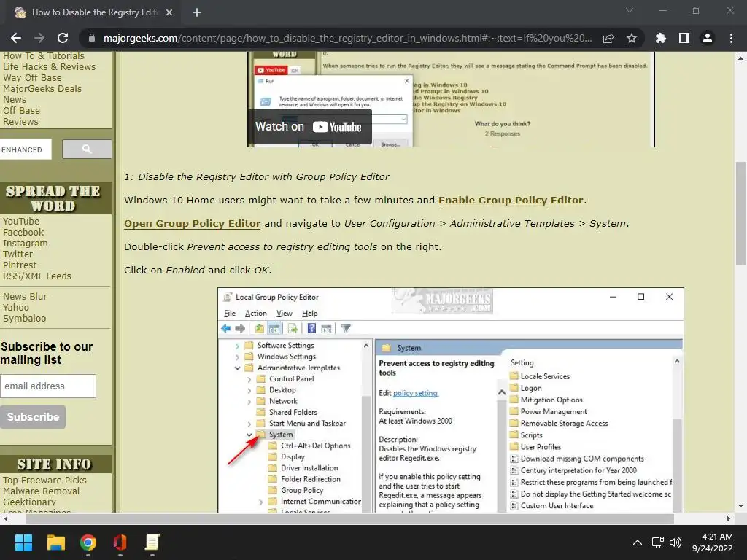Bookmark this page with the star icon
Image resolution: width=747 pixels, height=560 pixels.
[x=632, y=38]
